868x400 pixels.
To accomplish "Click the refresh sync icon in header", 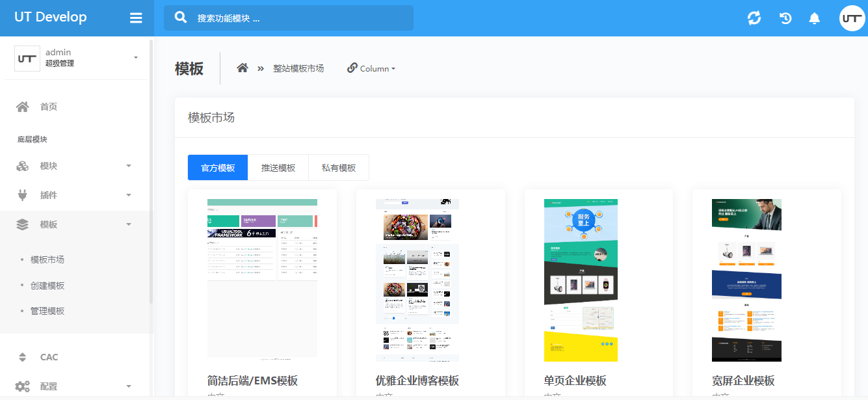I will tap(754, 18).
